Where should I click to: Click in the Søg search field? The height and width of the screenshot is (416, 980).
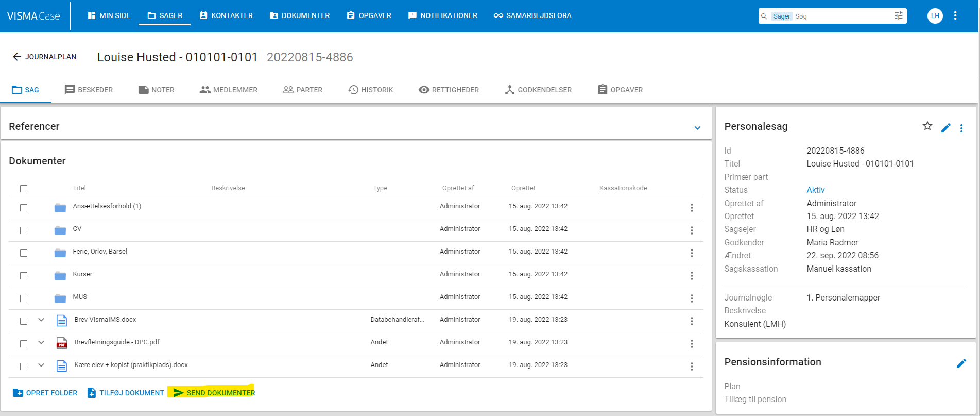(842, 16)
